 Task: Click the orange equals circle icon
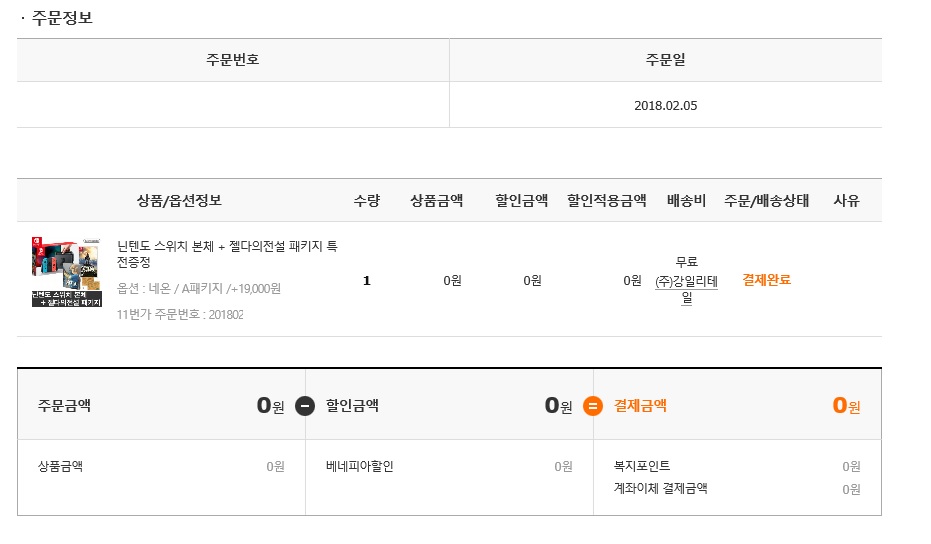(593, 406)
